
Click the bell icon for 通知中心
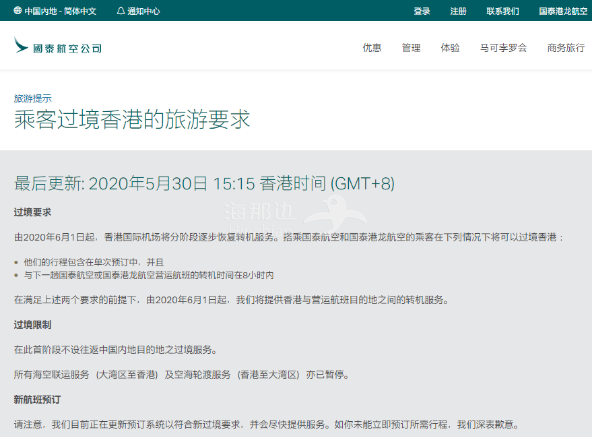coord(120,11)
